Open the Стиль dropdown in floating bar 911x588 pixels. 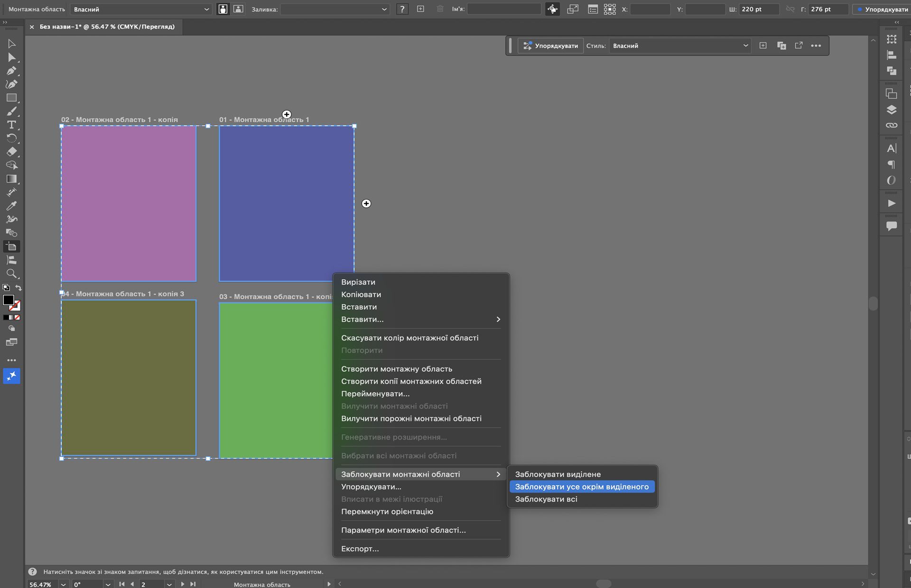[x=679, y=46]
